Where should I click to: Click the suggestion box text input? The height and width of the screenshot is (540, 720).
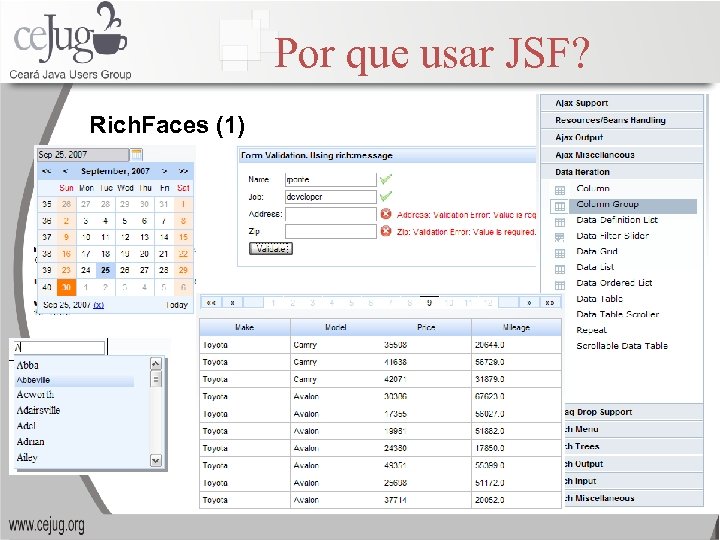pos(59,348)
